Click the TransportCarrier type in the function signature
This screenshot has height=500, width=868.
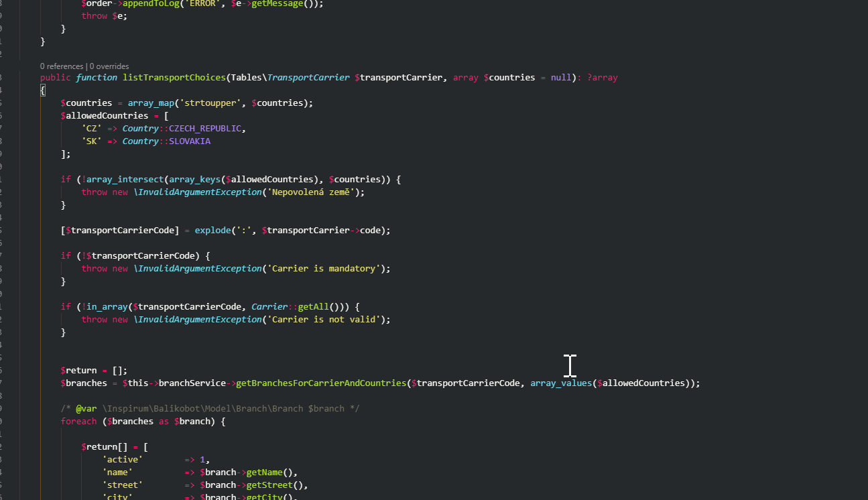coord(308,78)
